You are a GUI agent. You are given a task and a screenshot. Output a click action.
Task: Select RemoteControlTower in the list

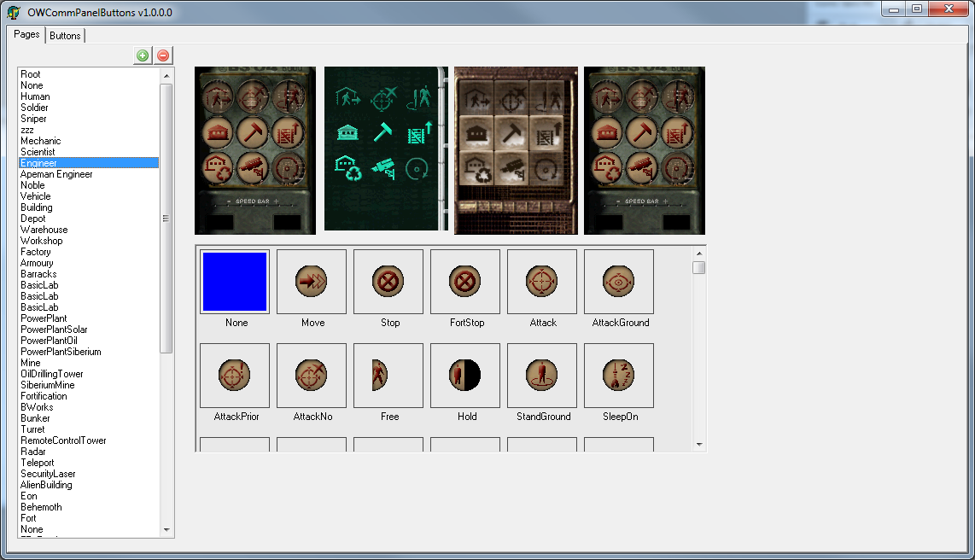(x=89, y=440)
